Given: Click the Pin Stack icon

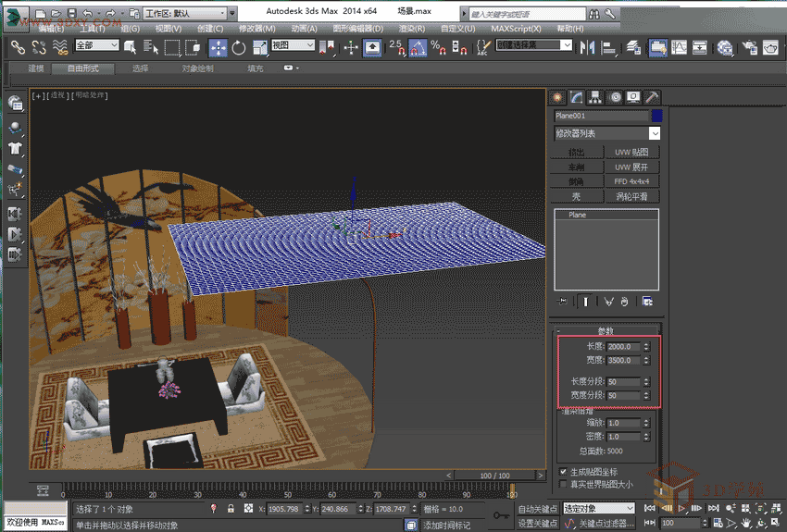Looking at the screenshot, I should [x=563, y=301].
